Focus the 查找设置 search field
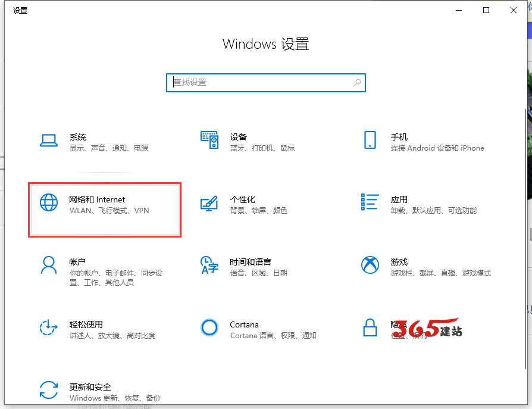 pos(266,83)
